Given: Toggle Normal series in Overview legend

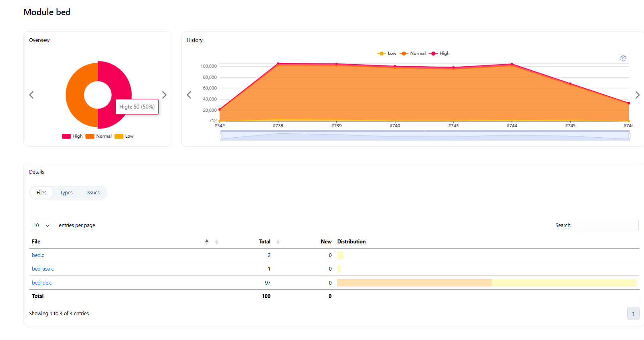Looking at the screenshot, I should tap(99, 136).
